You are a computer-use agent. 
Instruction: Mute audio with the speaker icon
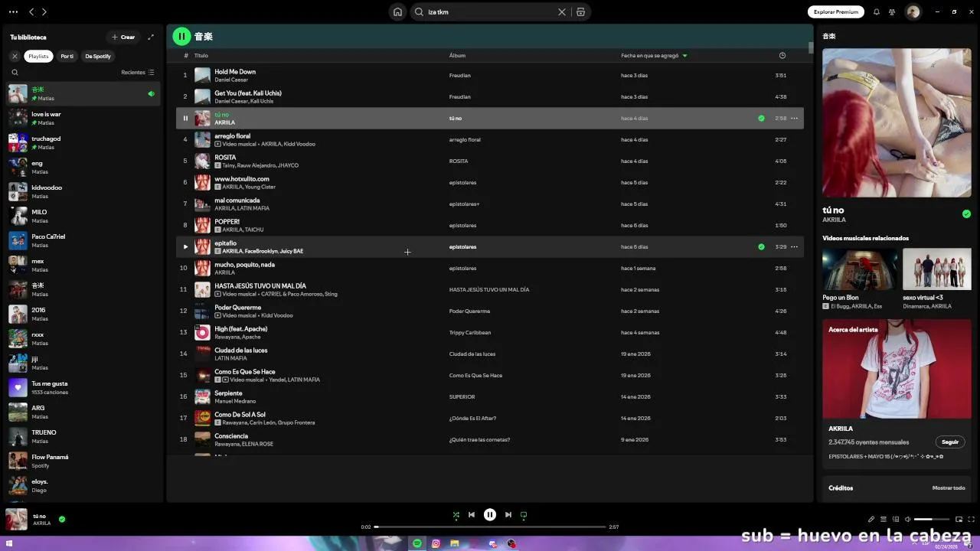click(907, 520)
